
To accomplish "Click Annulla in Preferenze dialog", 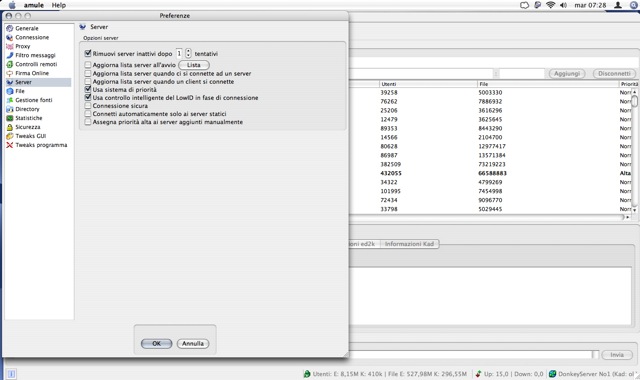I will [x=193, y=344].
